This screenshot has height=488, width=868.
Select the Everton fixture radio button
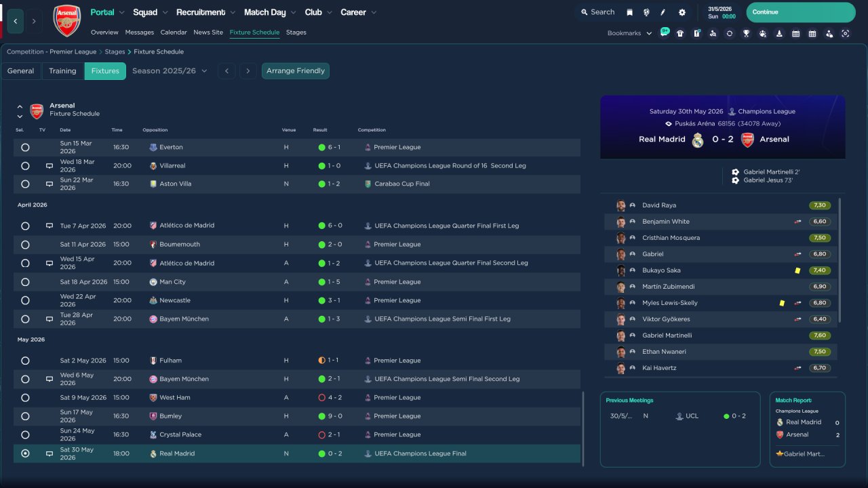tap(25, 147)
